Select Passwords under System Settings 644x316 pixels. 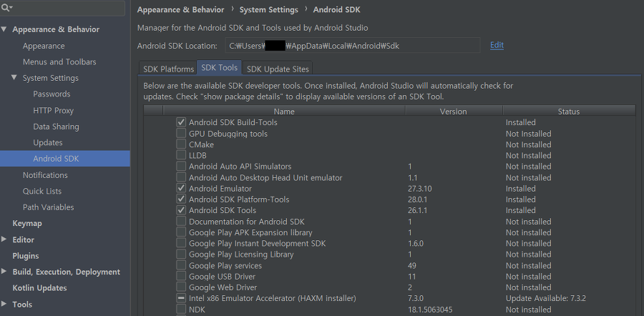tap(52, 94)
